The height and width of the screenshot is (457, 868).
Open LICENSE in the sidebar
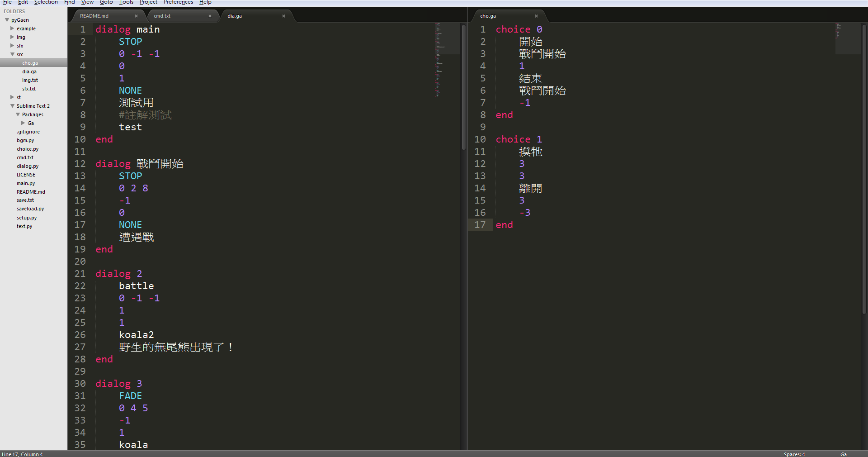click(26, 175)
